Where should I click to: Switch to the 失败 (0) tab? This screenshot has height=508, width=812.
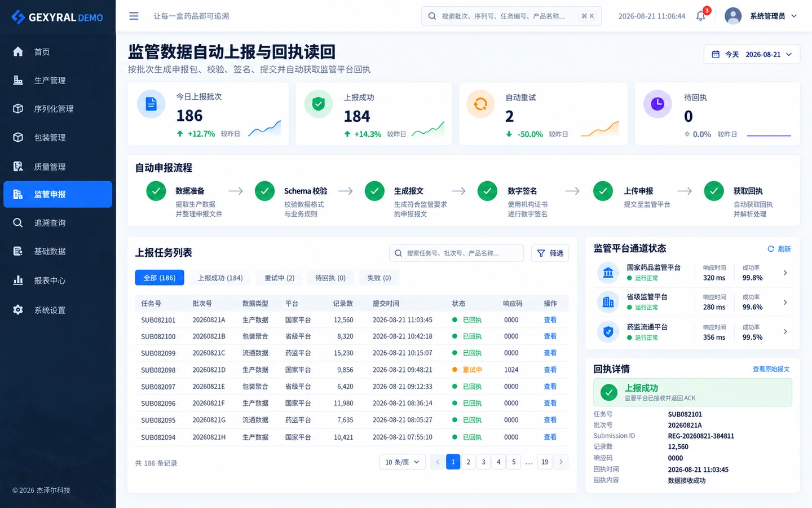[x=379, y=278]
